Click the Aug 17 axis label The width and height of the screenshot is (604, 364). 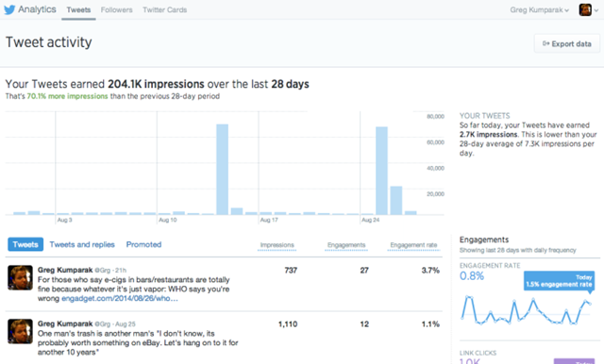269,220
